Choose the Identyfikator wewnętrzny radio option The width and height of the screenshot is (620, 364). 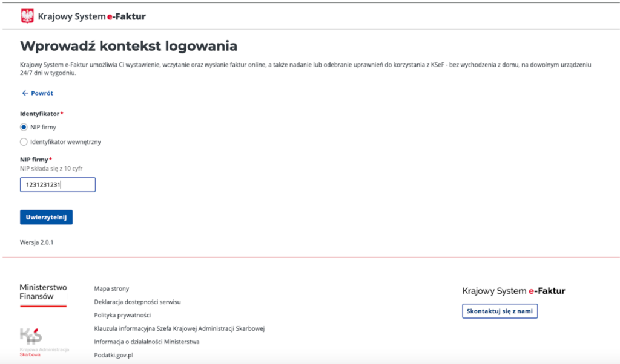point(24,142)
